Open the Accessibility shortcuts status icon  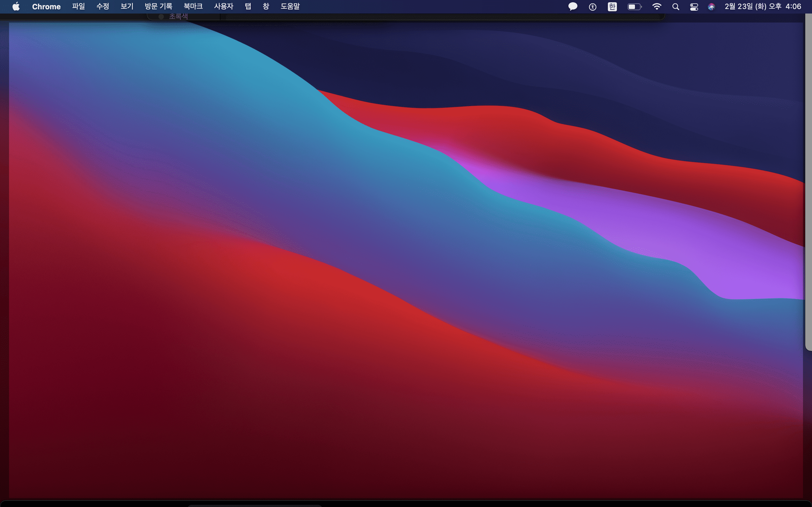pyautogui.click(x=592, y=7)
